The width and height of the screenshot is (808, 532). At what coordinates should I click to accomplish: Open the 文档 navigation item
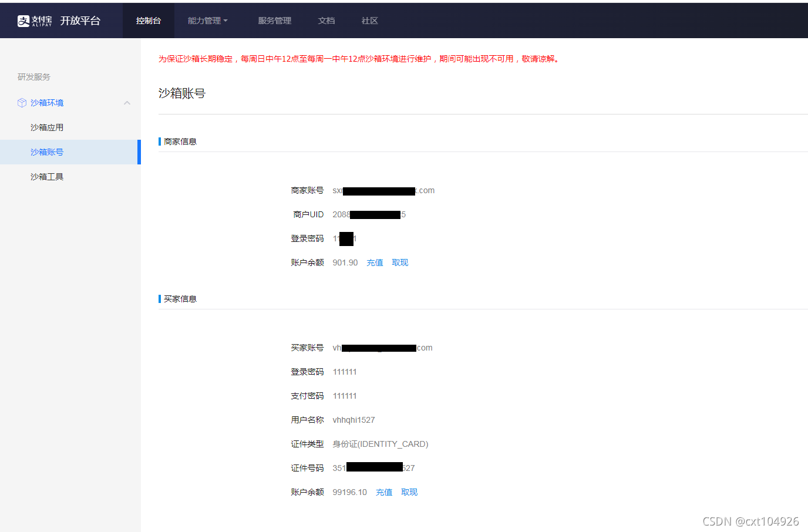click(x=326, y=21)
